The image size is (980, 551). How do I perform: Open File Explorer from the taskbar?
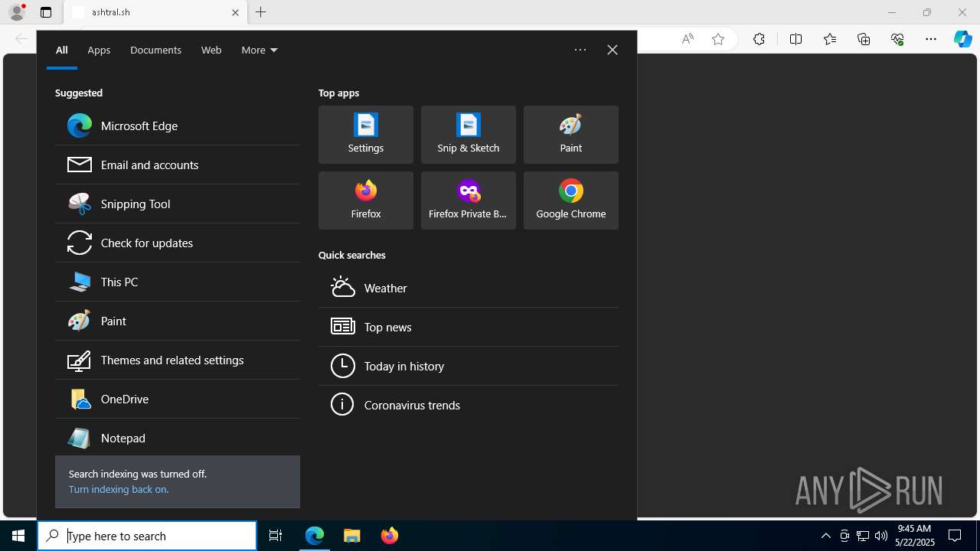[x=352, y=536]
